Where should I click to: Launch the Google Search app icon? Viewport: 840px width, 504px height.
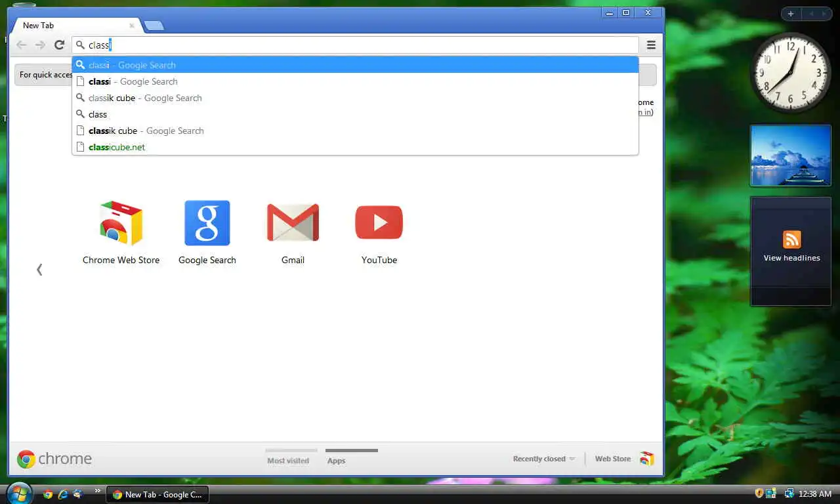pyautogui.click(x=207, y=223)
